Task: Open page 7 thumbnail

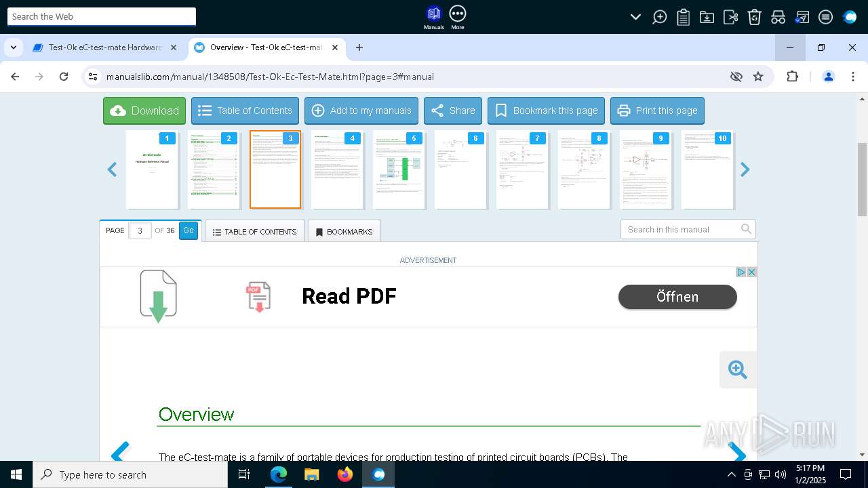Action: (522, 169)
